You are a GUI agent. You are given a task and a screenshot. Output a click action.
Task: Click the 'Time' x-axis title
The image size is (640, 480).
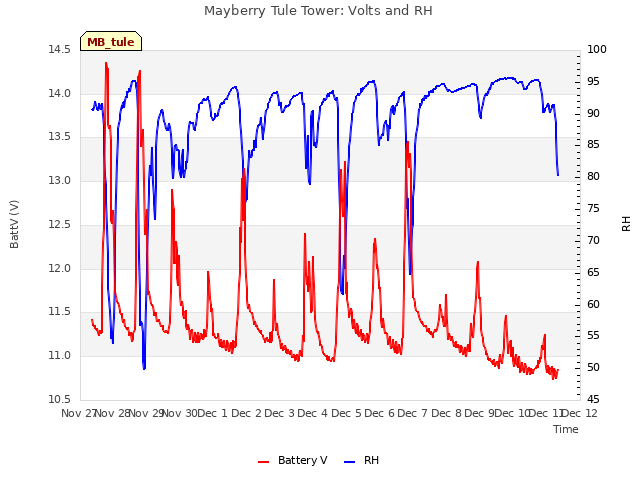point(566,429)
